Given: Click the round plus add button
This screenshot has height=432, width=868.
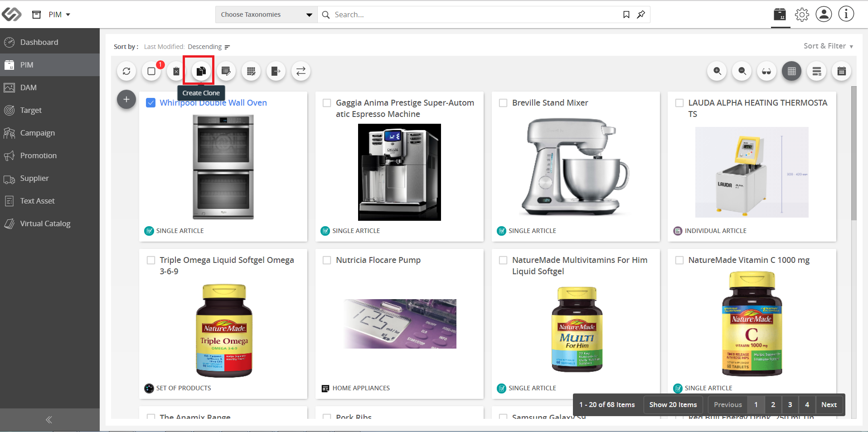Looking at the screenshot, I should [126, 99].
